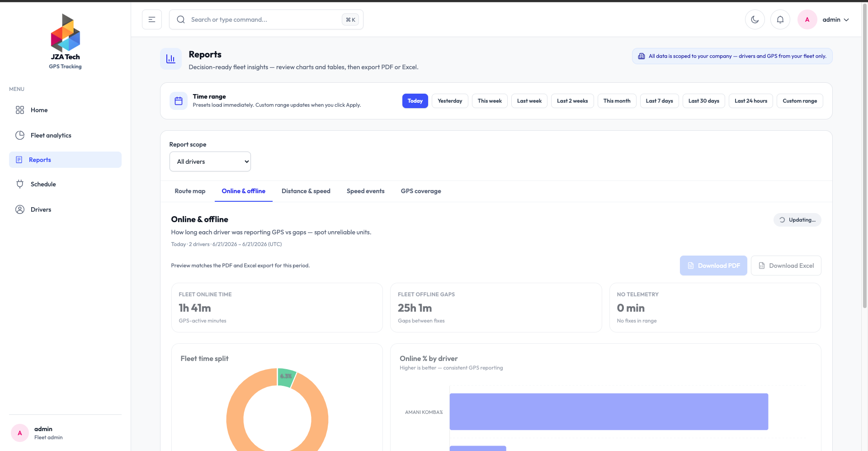This screenshot has width=868, height=451.
Task: Select the Yesterday preset
Action: [450, 101]
